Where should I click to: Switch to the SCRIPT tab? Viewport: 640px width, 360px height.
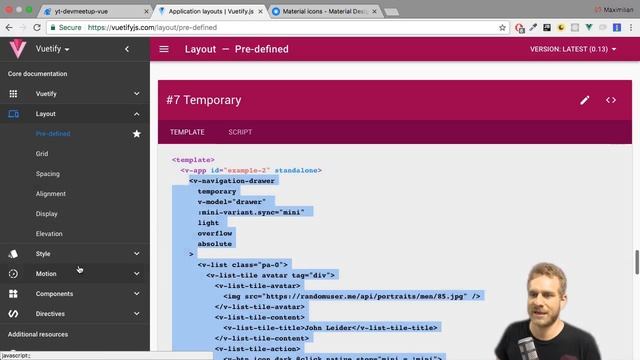[x=240, y=132]
